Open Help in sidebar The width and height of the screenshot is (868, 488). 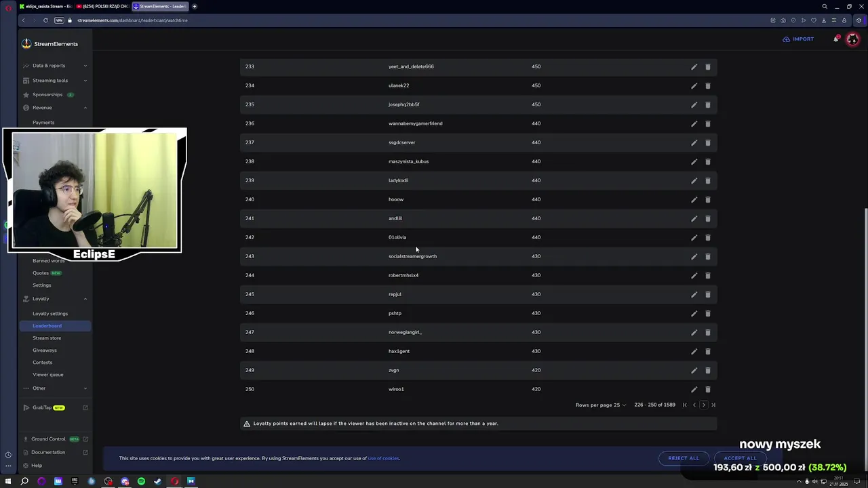click(x=37, y=466)
